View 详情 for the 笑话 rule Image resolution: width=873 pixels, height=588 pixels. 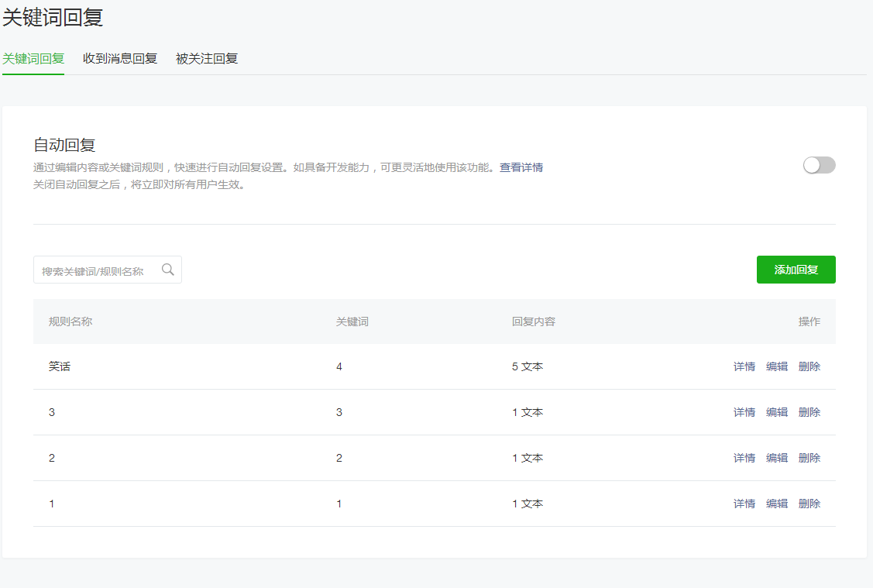(x=744, y=366)
